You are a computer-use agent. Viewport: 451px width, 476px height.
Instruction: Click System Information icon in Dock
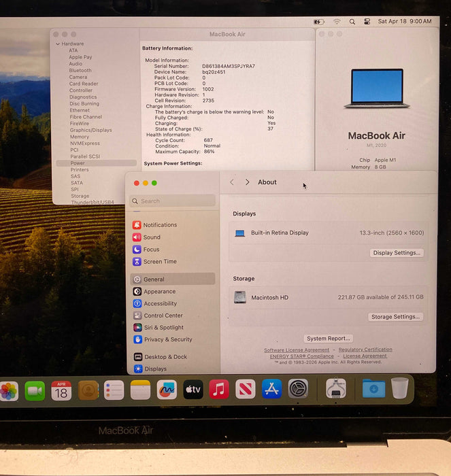(335, 388)
